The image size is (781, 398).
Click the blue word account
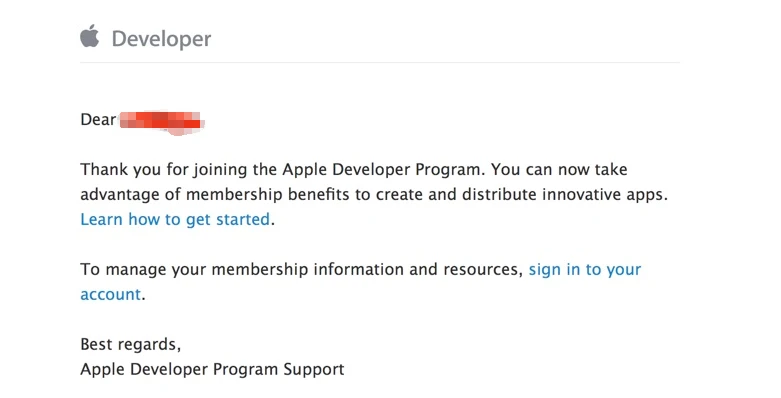111,294
